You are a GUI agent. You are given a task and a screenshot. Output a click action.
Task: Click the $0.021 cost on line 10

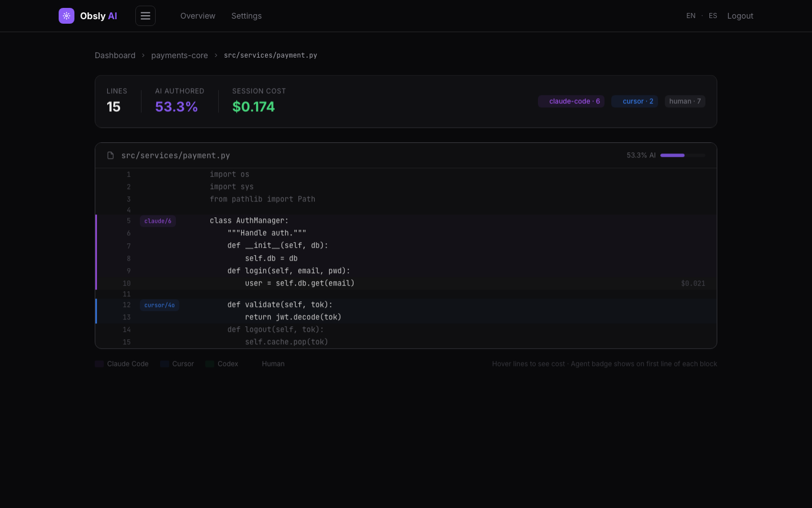coord(693,283)
